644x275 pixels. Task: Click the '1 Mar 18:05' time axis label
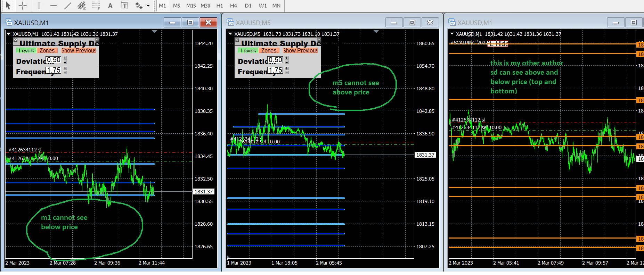[x=284, y=263]
